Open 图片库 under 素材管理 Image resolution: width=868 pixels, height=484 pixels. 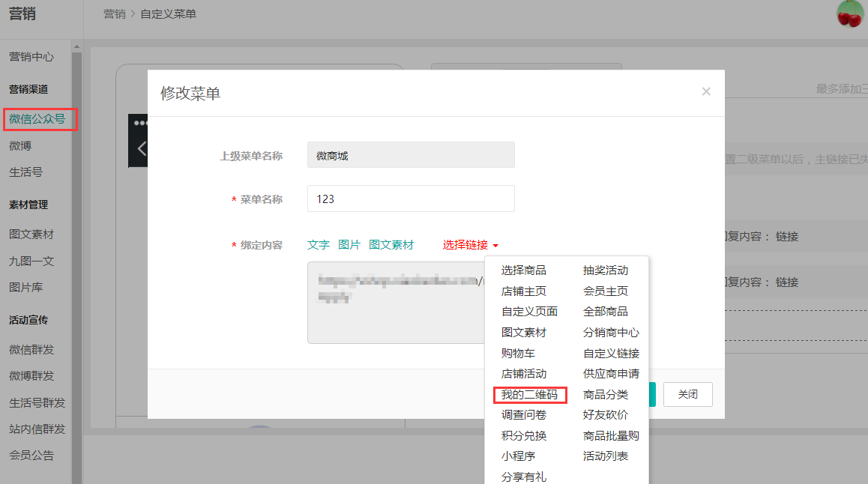(x=25, y=288)
